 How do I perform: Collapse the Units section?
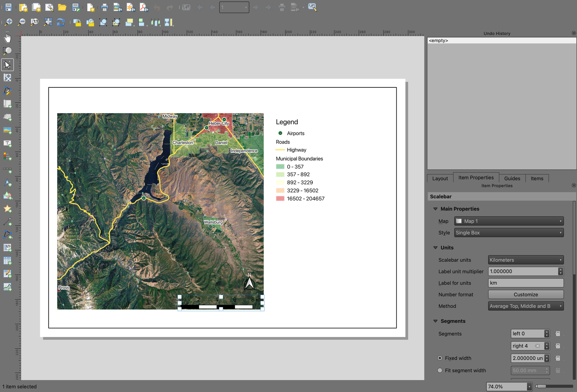point(435,248)
